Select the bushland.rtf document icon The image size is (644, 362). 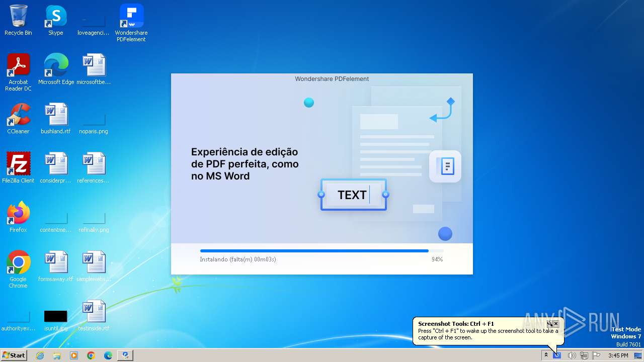pyautogui.click(x=56, y=118)
